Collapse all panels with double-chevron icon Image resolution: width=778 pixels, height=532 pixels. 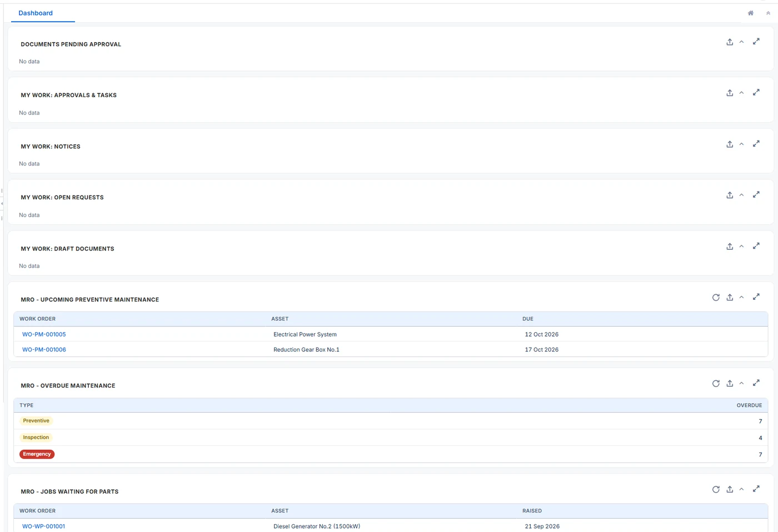(768, 13)
